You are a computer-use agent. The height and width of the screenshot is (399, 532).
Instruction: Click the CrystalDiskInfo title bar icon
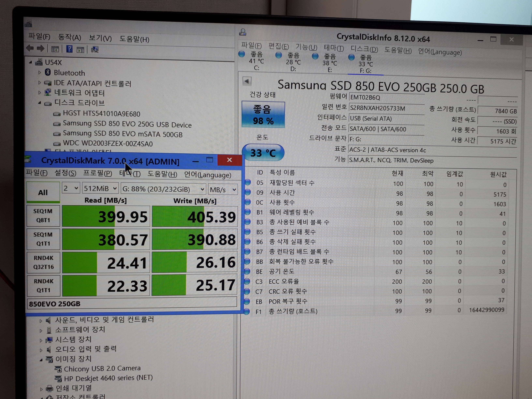[243, 32]
